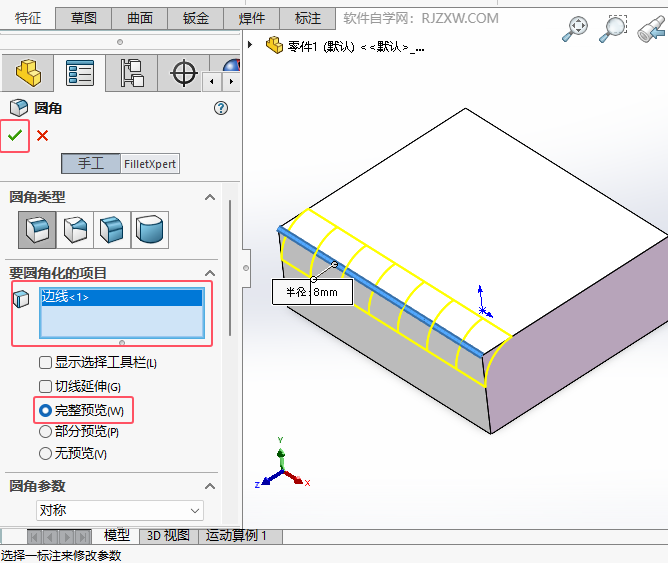Open the Weldments ribbon tab

(252, 18)
